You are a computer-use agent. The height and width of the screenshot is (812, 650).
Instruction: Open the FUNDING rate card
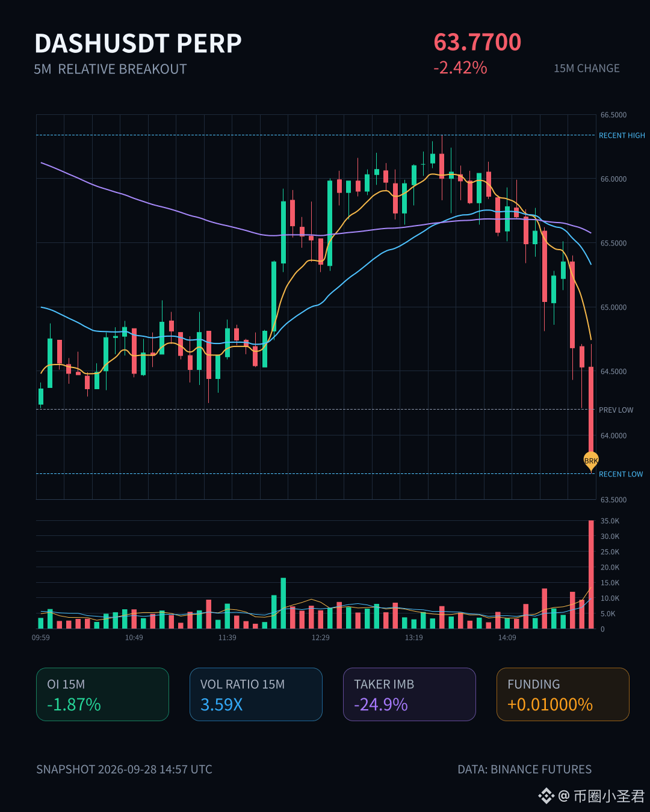pos(563,694)
